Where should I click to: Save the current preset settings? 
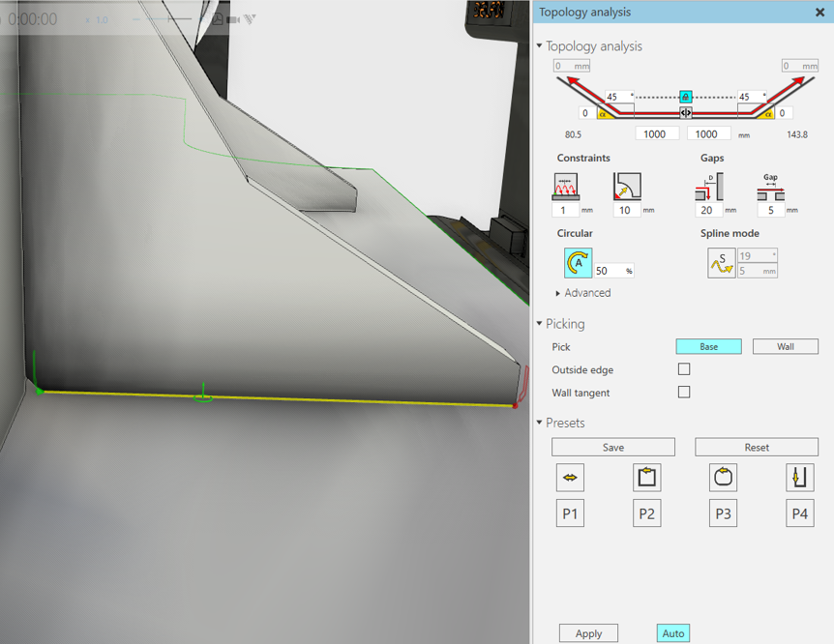click(x=612, y=447)
